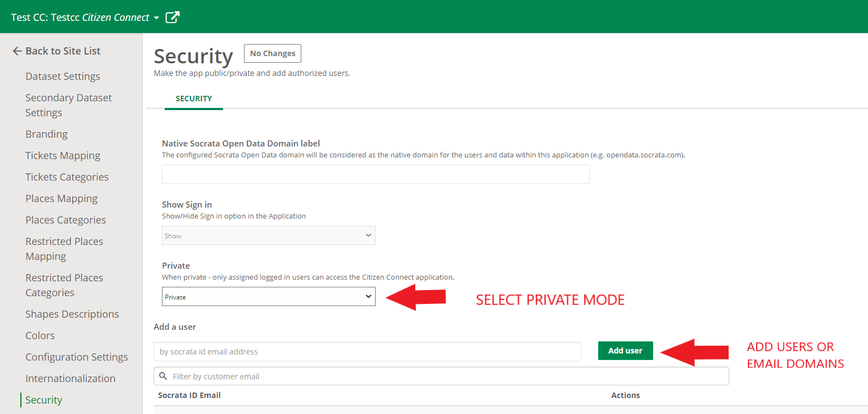Open Configuration Settings
Viewport: 868px width, 414px height.
(x=77, y=357)
